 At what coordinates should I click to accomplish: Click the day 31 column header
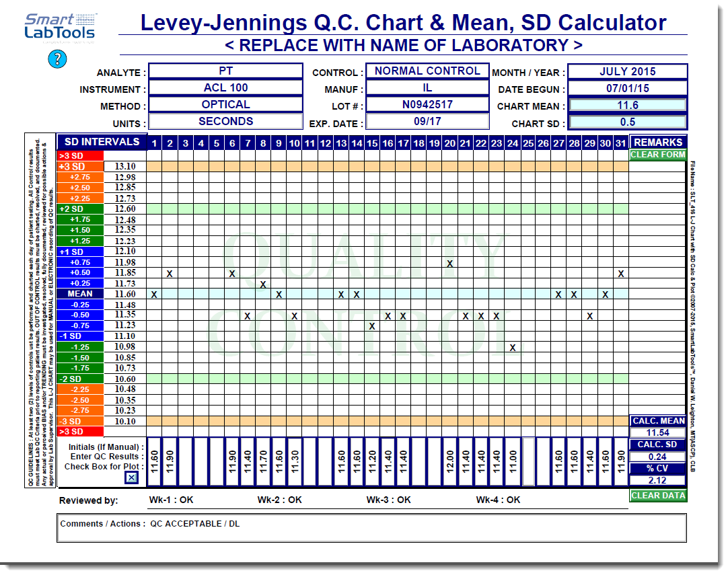[620, 143]
